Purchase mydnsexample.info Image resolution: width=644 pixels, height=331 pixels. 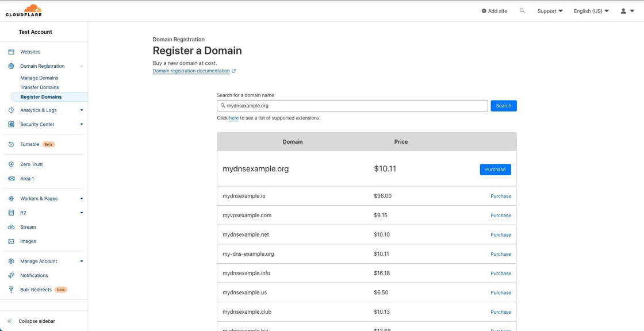(501, 274)
